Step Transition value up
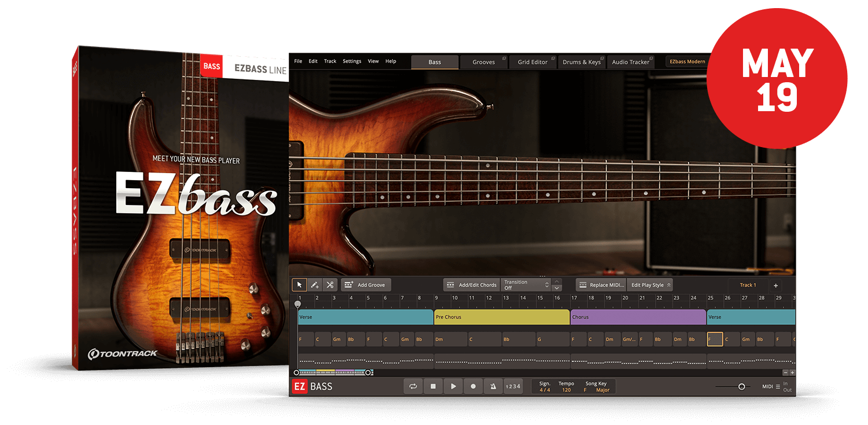Screen dimensions: 868x425 pyautogui.click(x=557, y=281)
